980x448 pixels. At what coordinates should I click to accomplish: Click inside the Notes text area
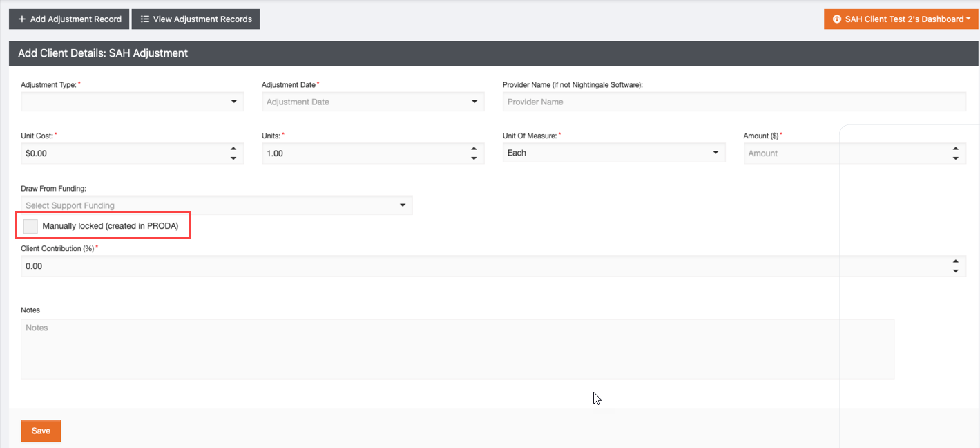click(x=457, y=349)
